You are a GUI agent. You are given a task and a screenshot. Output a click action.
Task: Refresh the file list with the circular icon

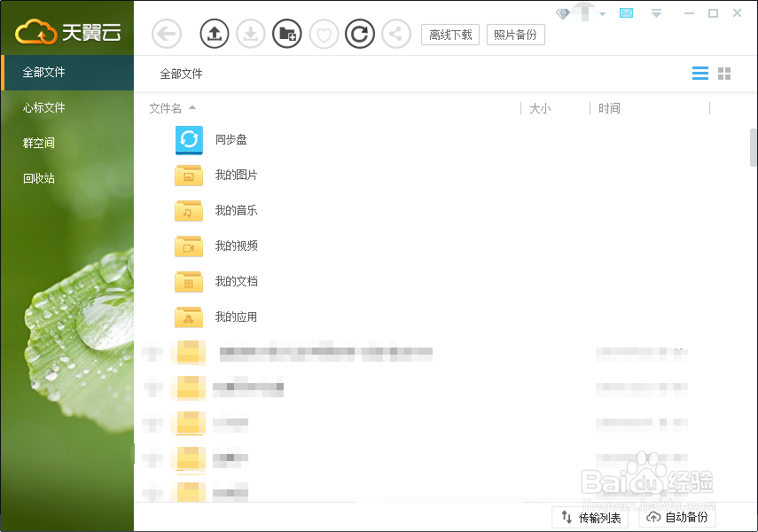click(360, 34)
